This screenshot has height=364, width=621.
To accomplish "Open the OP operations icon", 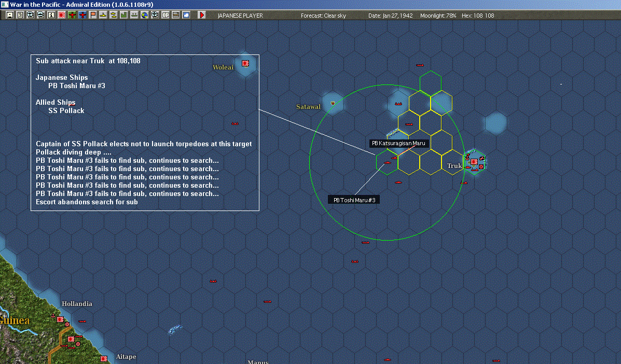I will (165, 15).
